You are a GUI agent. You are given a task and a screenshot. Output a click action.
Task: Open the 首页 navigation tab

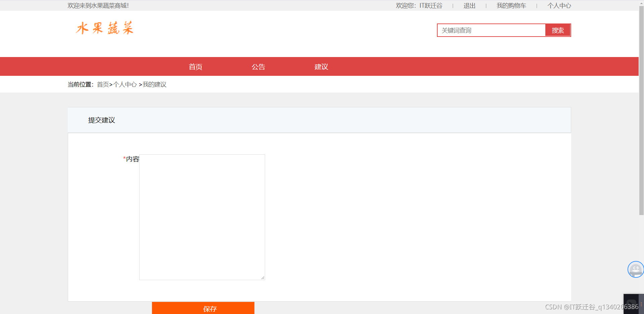(195, 67)
